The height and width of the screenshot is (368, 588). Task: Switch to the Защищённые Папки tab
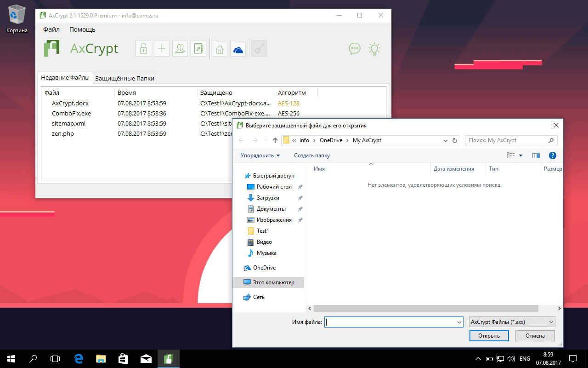125,78
